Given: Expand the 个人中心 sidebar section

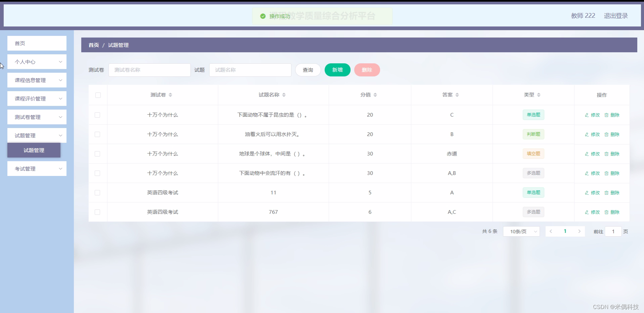Looking at the screenshot, I should click(x=37, y=62).
